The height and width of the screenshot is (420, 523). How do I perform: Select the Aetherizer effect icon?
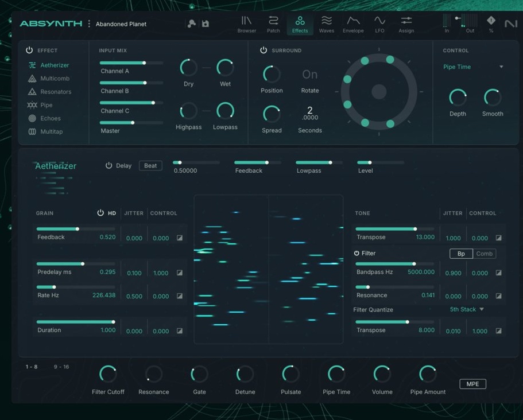click(x=32, y=65)
